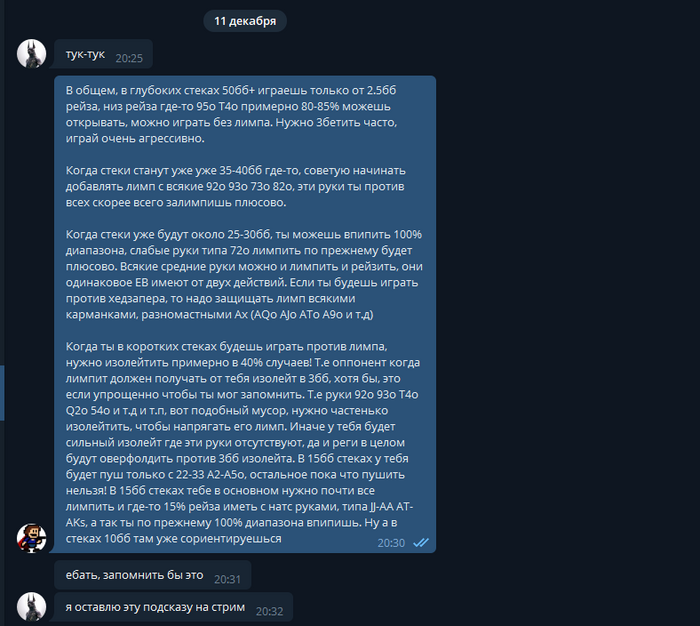This screenshot has height=626, width=700.
Task: Select the тук-тук message bubble
Action: point(103,54)
